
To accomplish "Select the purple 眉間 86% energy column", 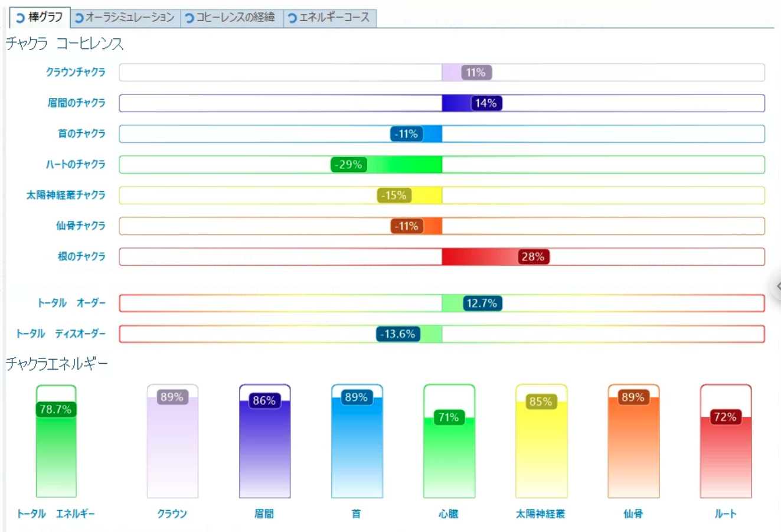I will [x=264, y=449].
